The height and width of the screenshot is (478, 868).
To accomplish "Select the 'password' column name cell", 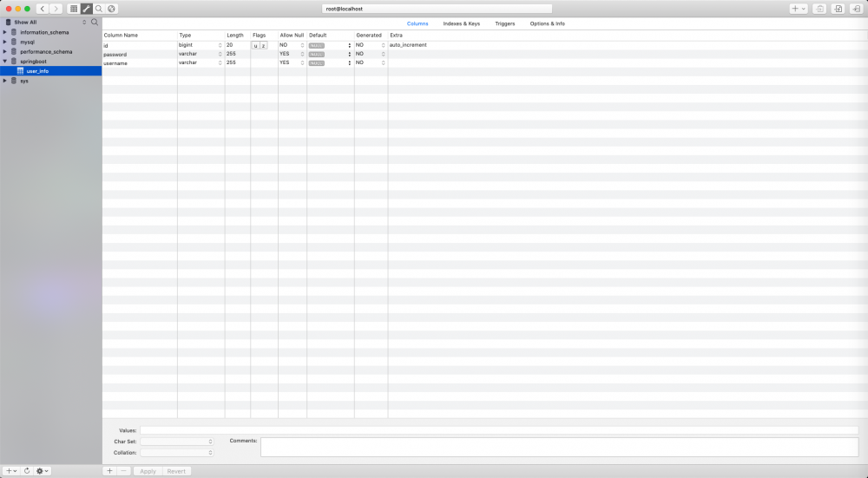I will (140, 54).
